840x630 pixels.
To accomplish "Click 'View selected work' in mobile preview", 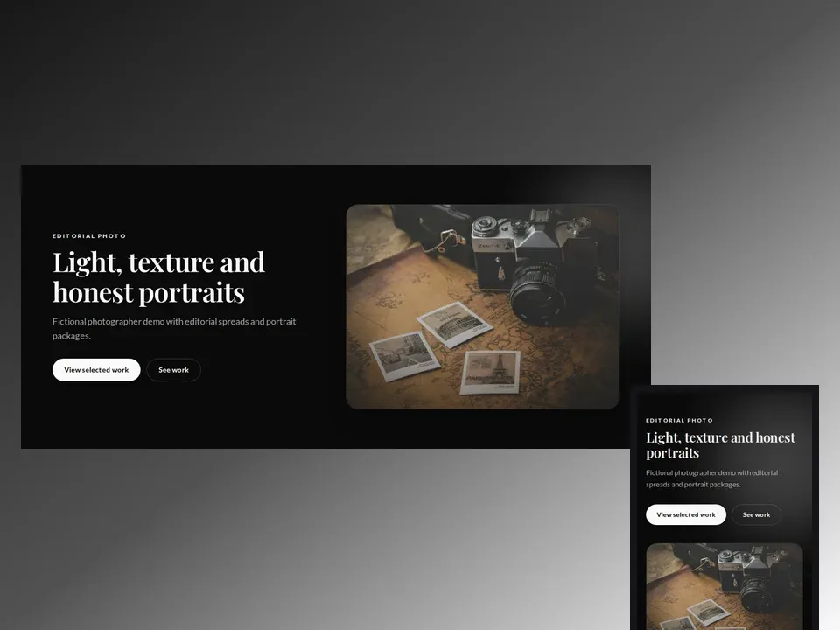I will tap(686, 514).
